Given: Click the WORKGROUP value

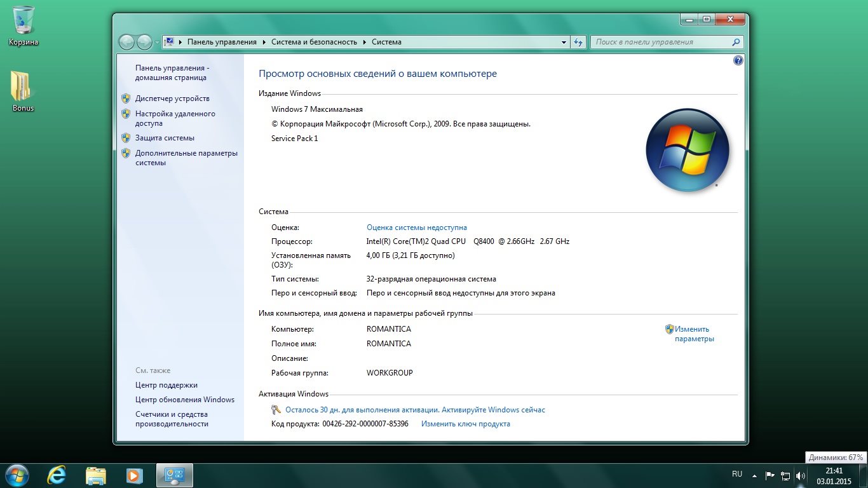Looking at the screenshot, I should [x=390, y=373].
